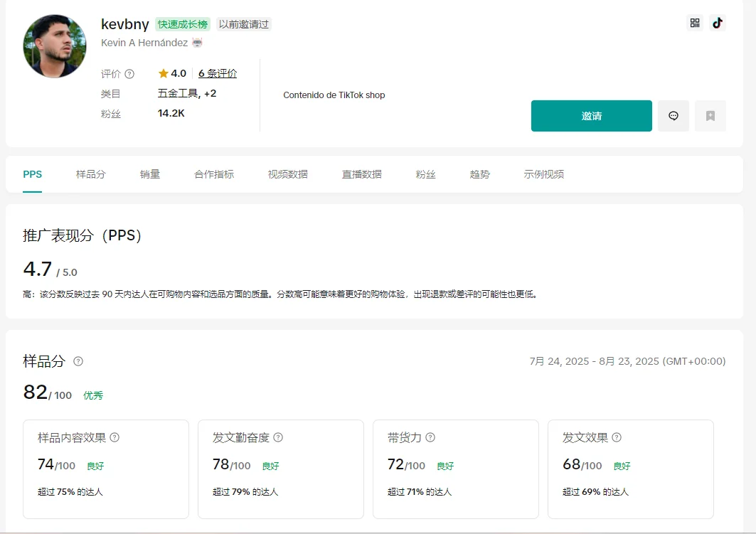
Task: Click kevbny's profile avatar photo
Action: (54, 46)
